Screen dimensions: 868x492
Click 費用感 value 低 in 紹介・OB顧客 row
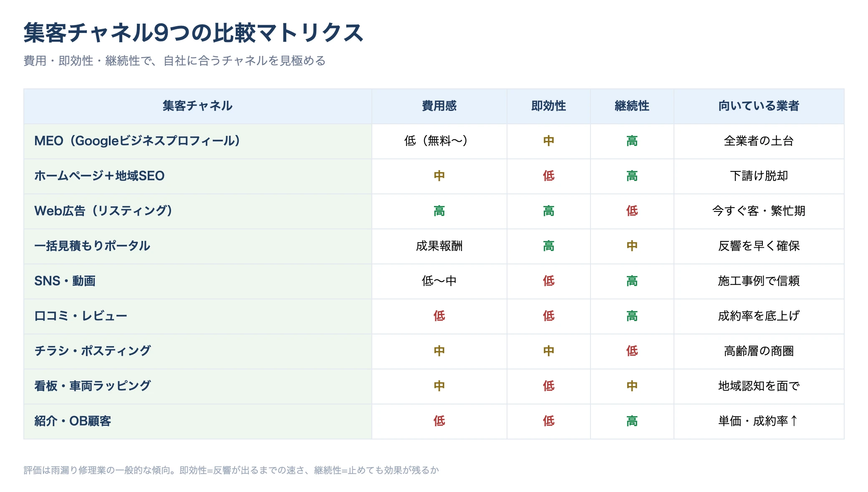pyautogui.click(x=439, y=421)
